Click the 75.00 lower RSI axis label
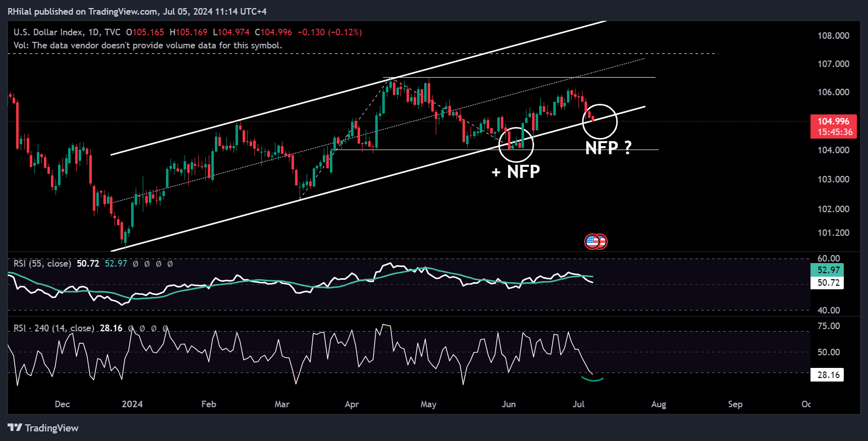The image size is (868, 441). coord(828,326)
